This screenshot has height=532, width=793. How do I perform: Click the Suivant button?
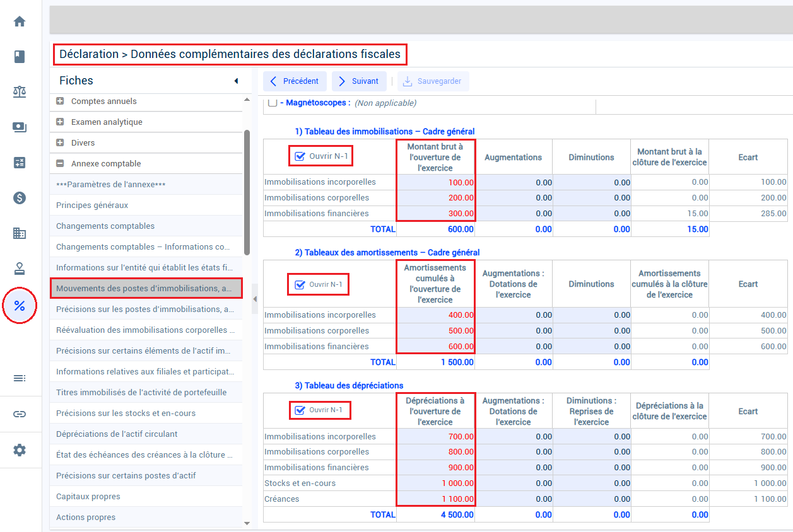(x=359, y=81)
